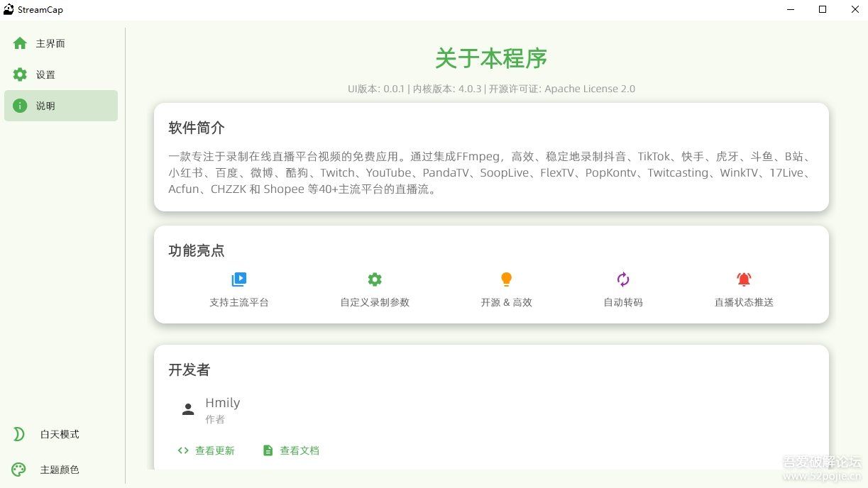
Task: Click the document icon for 查看文档
Action: click(268, 450)
